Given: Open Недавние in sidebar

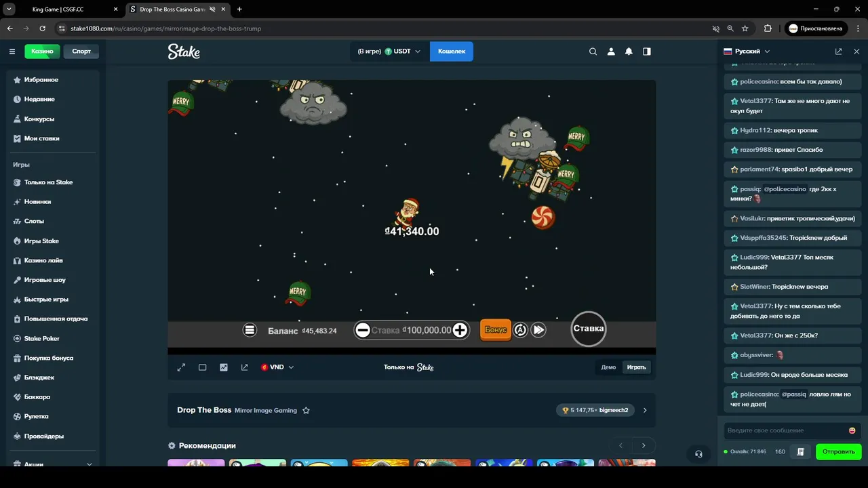Looking at the screenshot, I should (x=39, y=99).
